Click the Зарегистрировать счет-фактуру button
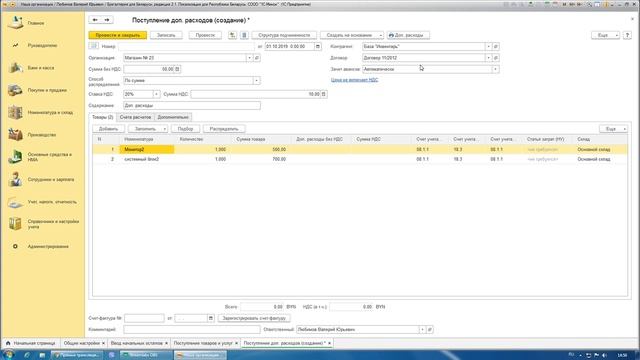640x360 pixels. 254,318
